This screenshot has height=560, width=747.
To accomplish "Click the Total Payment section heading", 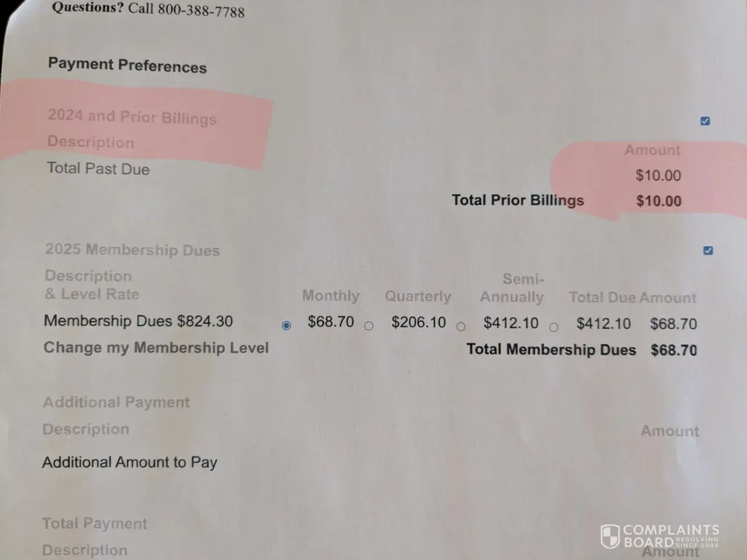I will tap(95, 524).
